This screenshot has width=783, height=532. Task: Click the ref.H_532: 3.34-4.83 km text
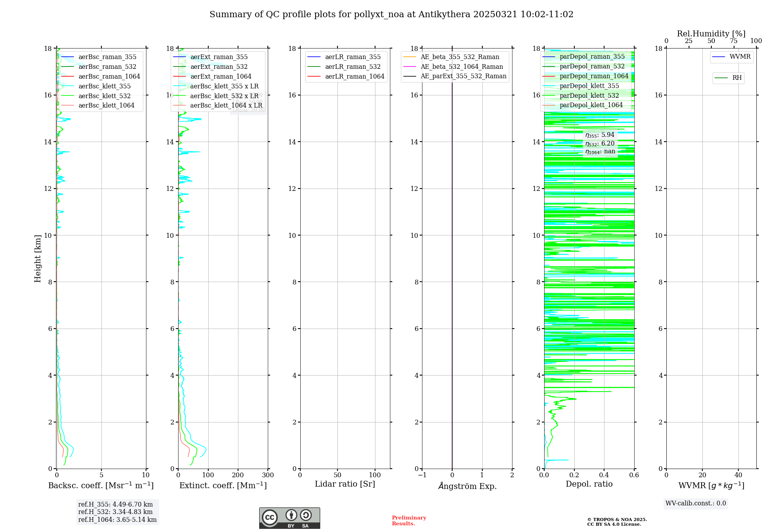pyautogui.click(x=115, y=512)
